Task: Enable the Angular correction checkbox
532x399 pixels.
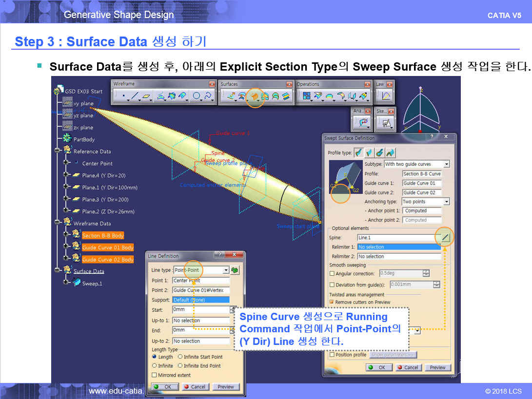Action: [332, 274]
